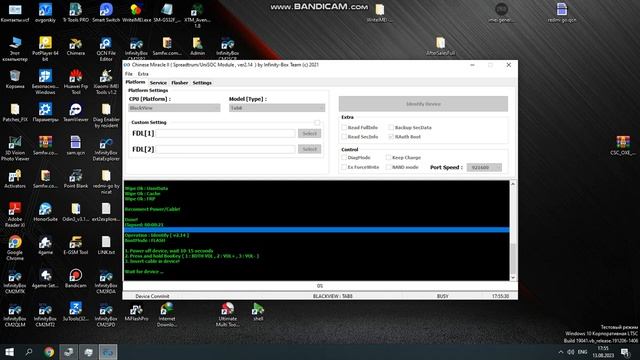Open the Tr Tools PRO desktop shortcut
The width and height of the screenshot is (640, 360).
pos(76,12)
